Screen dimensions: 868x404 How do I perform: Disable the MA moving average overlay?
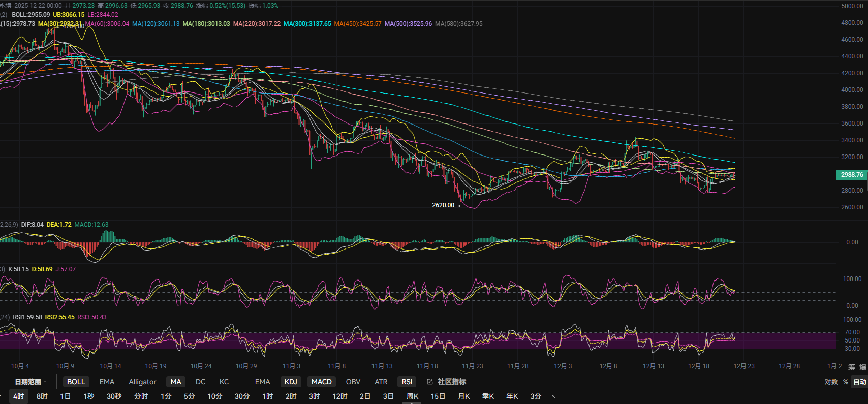tap(176, 382)
